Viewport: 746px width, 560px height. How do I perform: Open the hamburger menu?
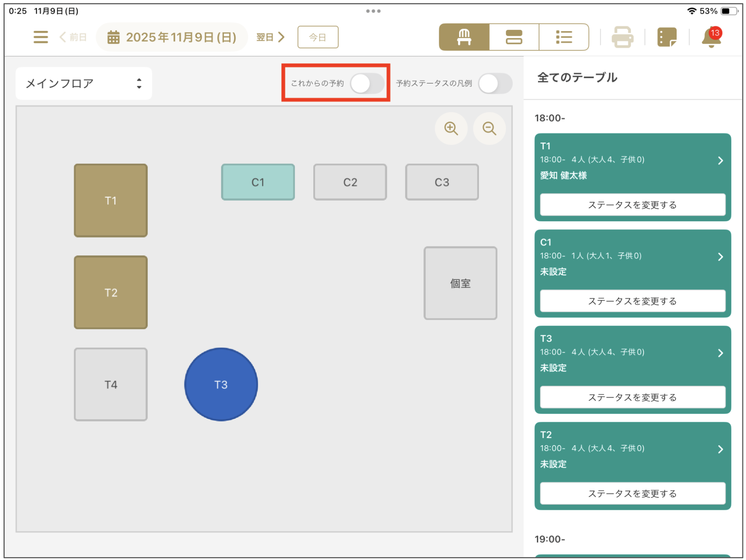[41, 37]
